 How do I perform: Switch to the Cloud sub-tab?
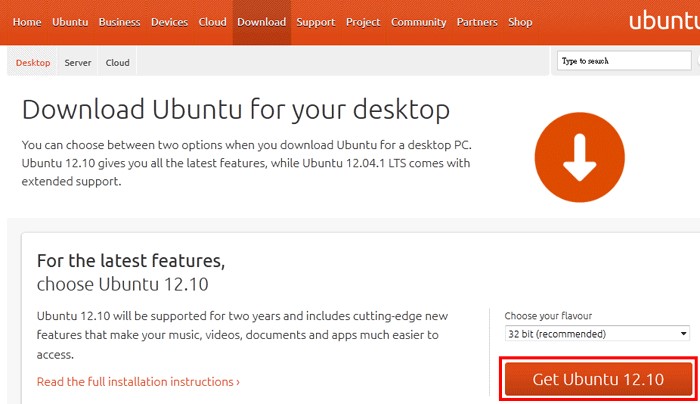tap(117, 62)
